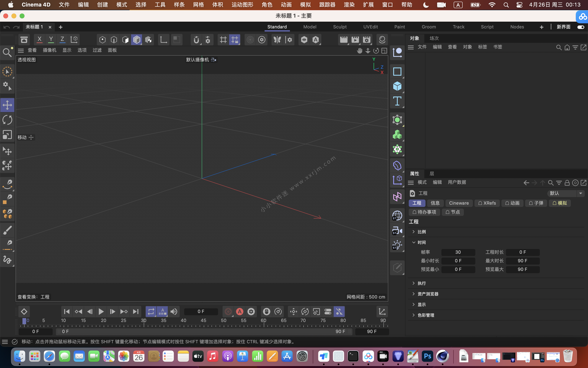Click the viewport orbit rotate icon
This screenshot has width=588, height=368.
click(x=376, y=51)
